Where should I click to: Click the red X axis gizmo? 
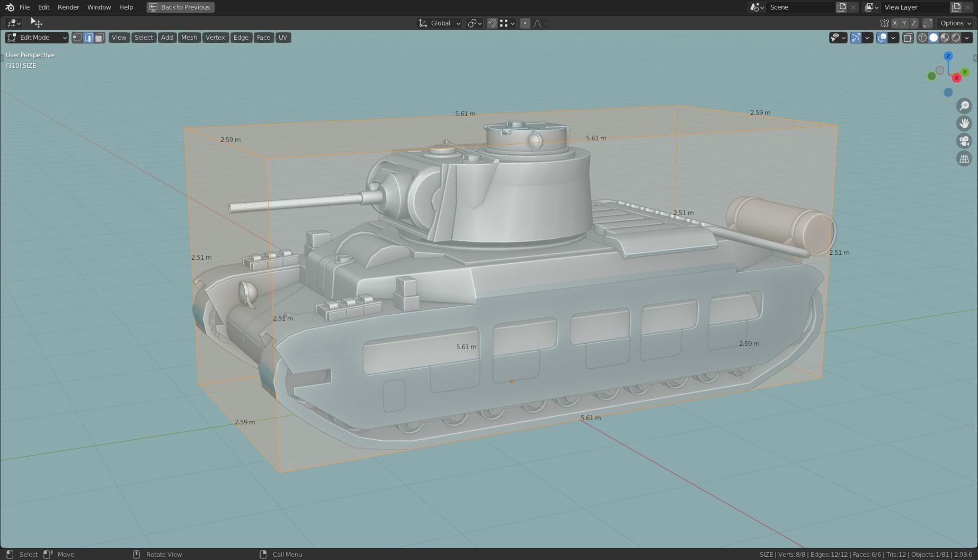tap(957, 78)
